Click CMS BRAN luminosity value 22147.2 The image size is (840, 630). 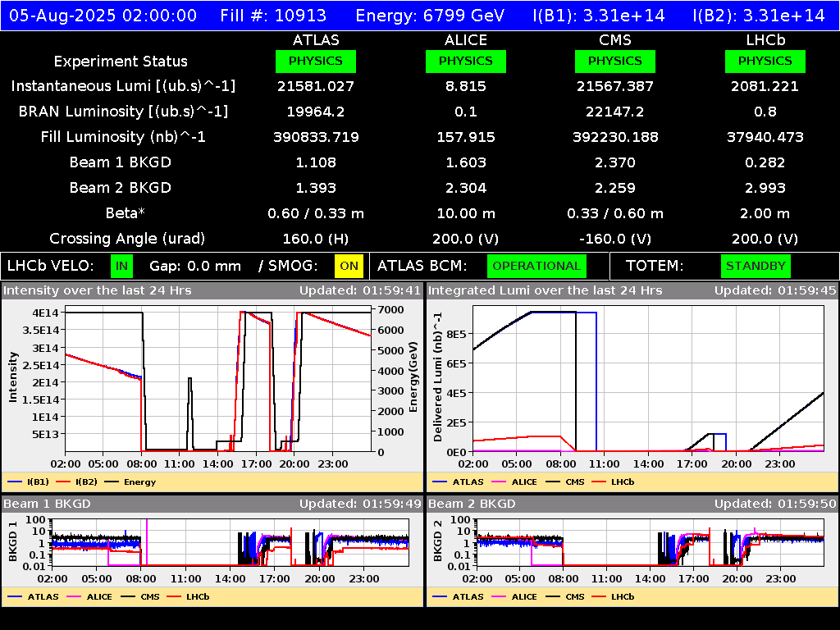(x=615, y=112)
